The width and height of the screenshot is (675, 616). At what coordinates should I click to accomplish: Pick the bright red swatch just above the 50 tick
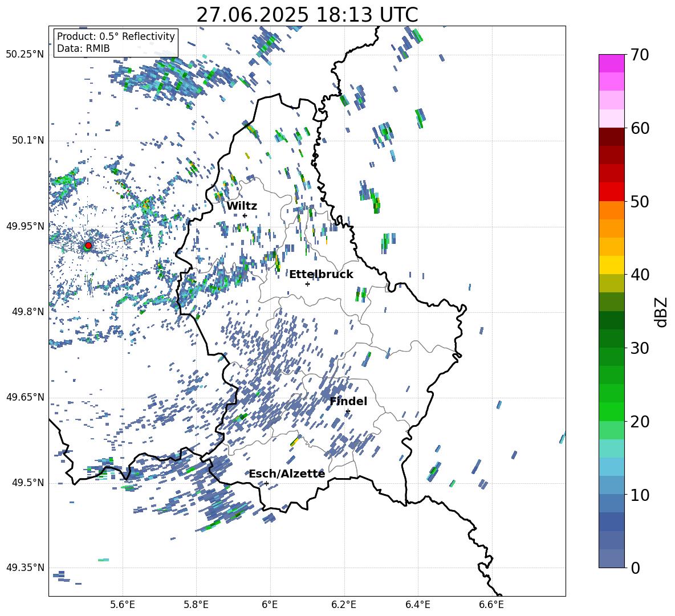coord(611,192)
